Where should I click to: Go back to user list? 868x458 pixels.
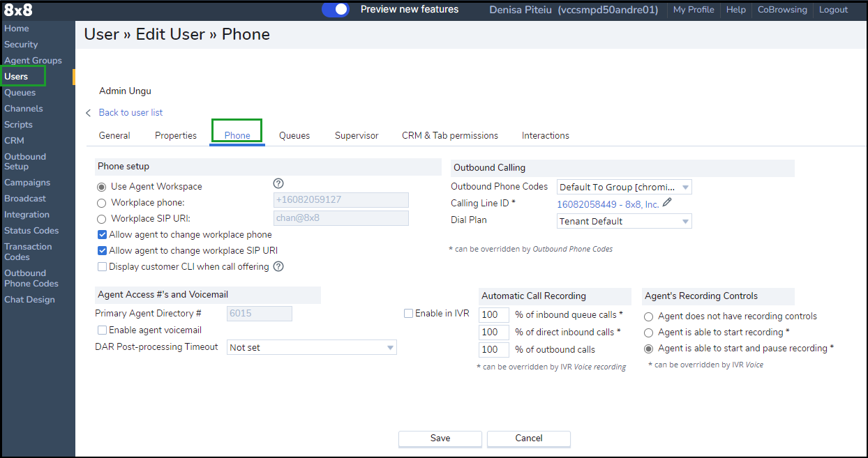click(130, 113)
